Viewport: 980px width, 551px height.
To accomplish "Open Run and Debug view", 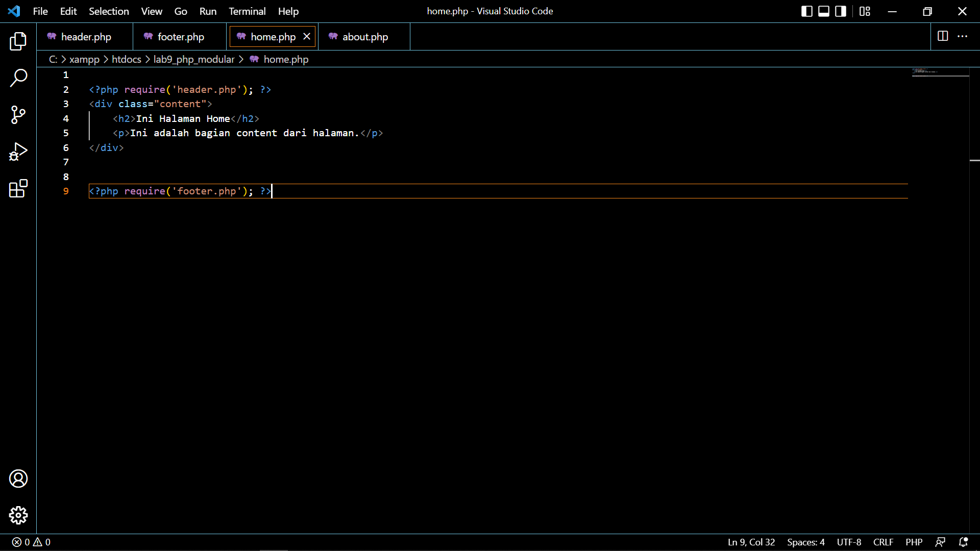I will (x=18, y=152).
